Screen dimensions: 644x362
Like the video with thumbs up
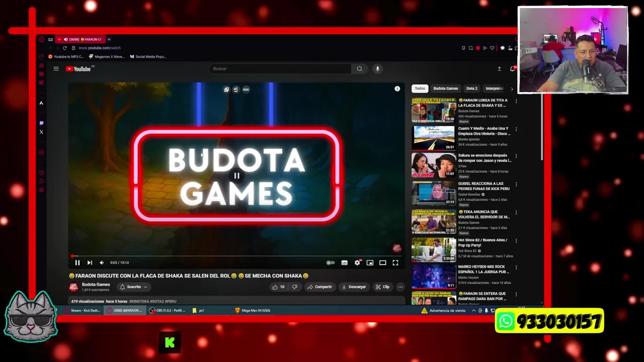279,287
